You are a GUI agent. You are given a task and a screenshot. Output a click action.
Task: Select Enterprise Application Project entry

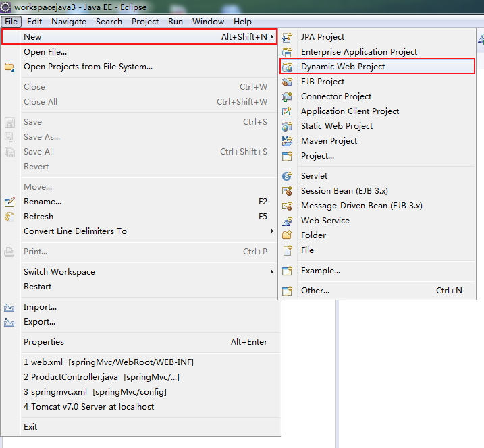pyautogui.click(x=377, y=52)
